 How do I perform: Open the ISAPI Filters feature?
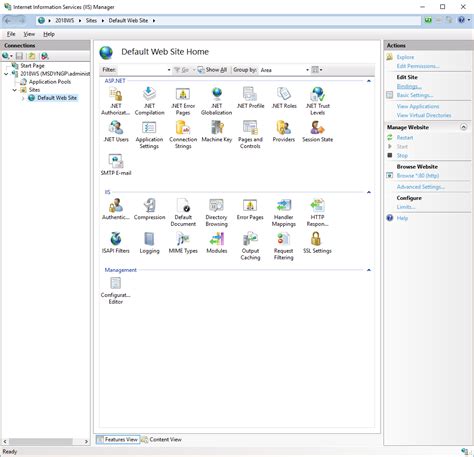(x=116, y=243)
